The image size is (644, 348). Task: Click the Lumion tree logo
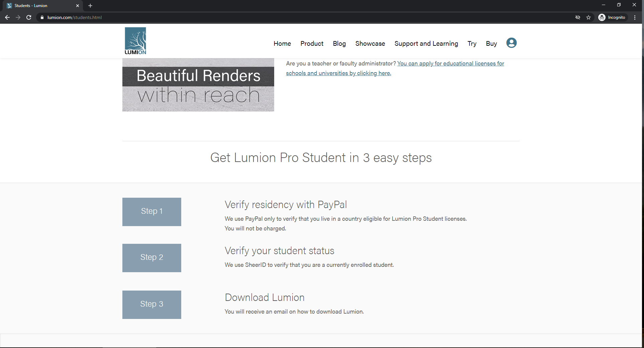135,41
